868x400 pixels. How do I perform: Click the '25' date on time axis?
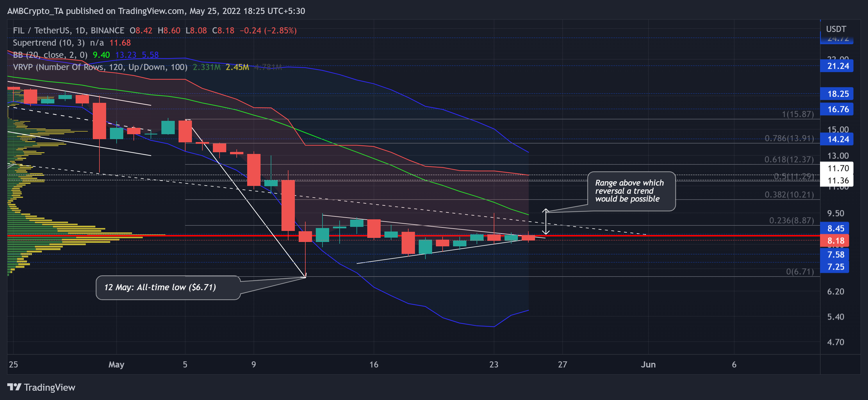pyautogui.click(x=13, y=364)
